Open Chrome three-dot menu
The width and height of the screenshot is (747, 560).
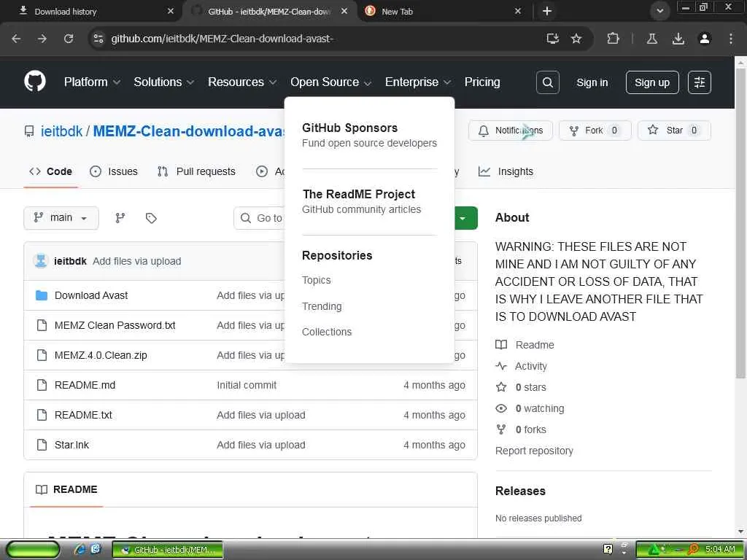coord(731,39)
